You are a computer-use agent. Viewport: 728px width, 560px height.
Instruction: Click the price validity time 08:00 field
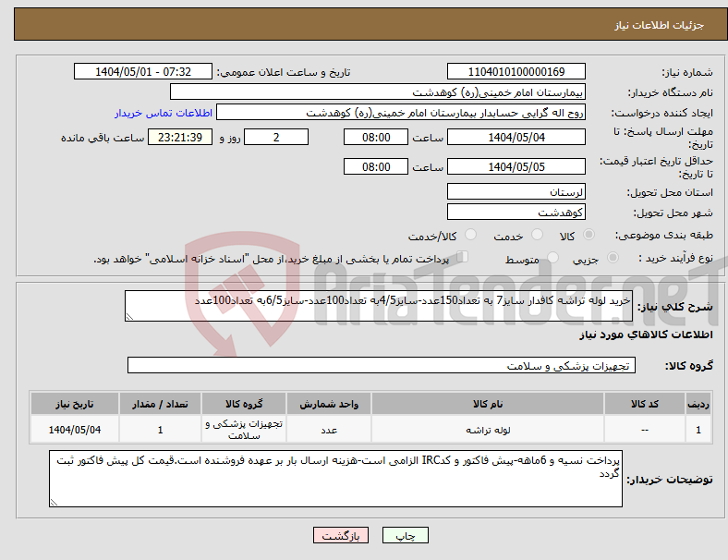click(376, 166)
